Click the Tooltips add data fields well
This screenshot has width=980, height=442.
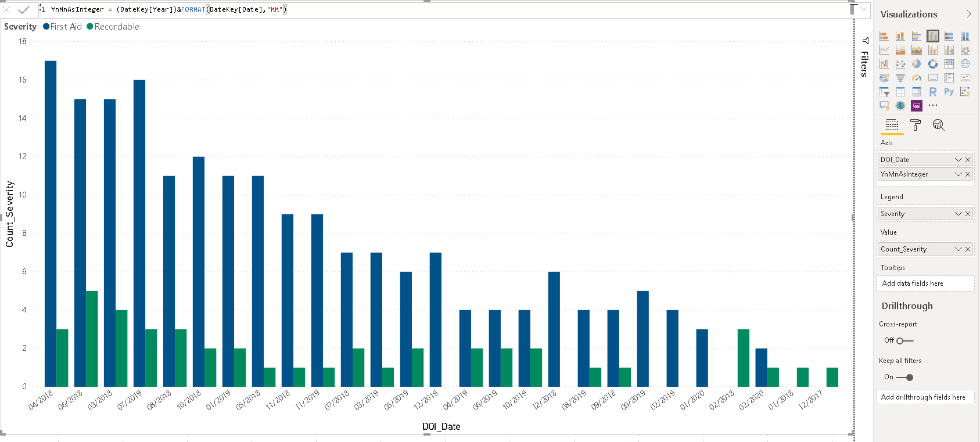[x=925, y=283]
